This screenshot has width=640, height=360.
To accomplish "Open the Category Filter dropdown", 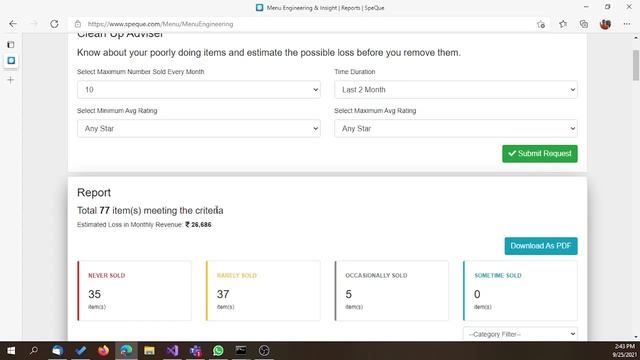I will (520, 334).
